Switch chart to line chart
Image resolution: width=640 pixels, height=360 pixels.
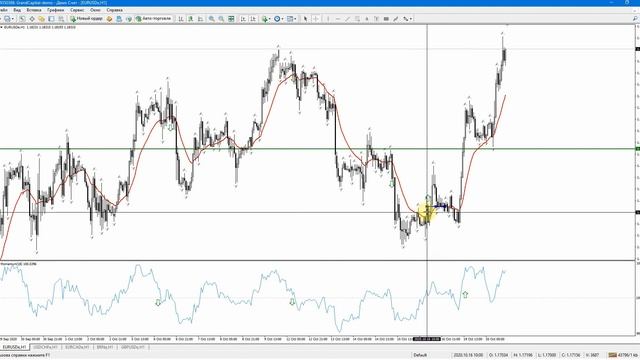click(200, 19)
